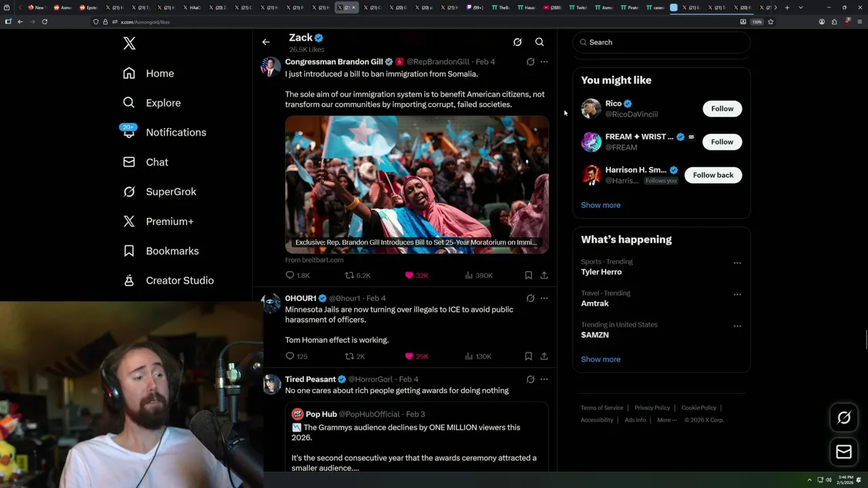Viewport: 868px width, 488px height.
Task: Open floating messages envelope button
Action: tap(844, 452)
